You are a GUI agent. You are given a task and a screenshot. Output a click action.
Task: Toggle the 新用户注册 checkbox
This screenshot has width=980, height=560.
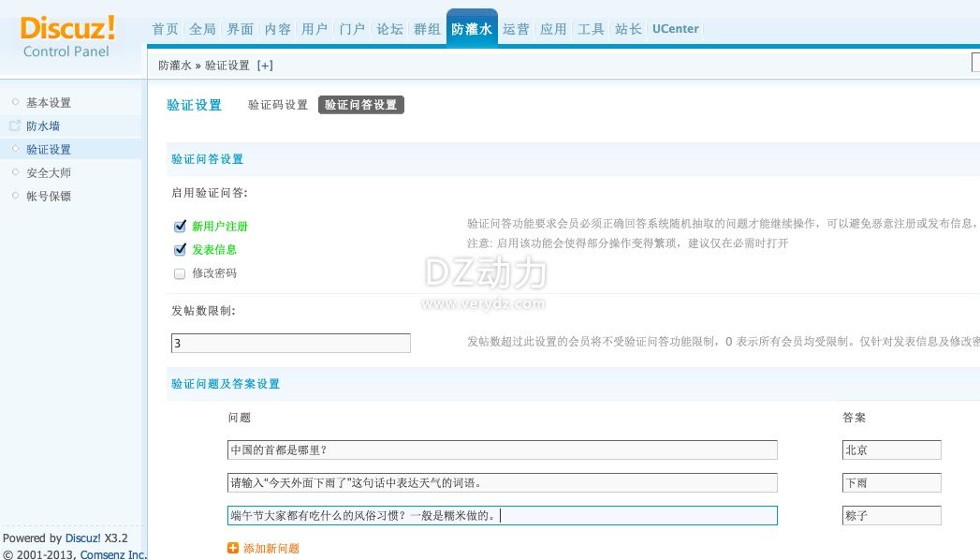coord(180,226)
